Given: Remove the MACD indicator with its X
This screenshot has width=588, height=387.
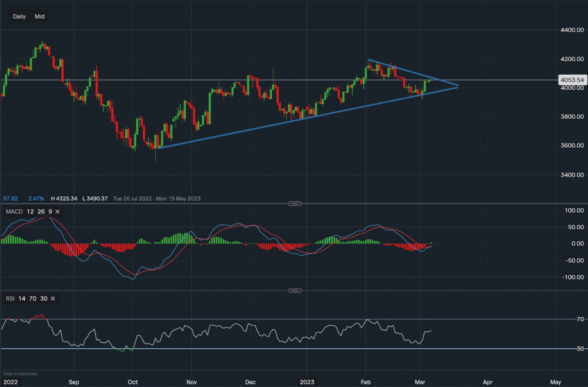Looking at the screenshot, I should click(x=58, y=211).
